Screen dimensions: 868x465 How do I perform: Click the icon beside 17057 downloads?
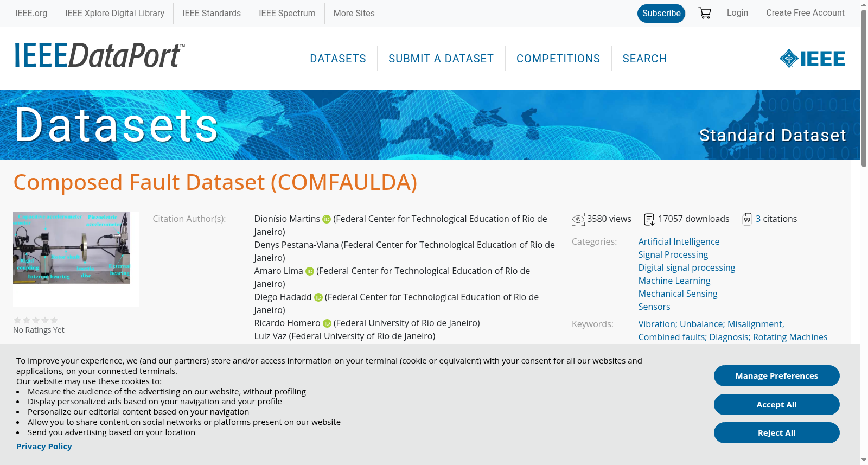pos(649,219)
